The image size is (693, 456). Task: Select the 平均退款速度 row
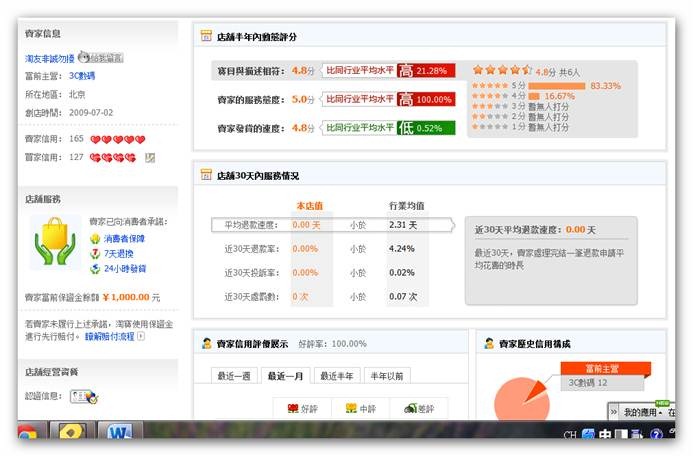pos(333,225)
